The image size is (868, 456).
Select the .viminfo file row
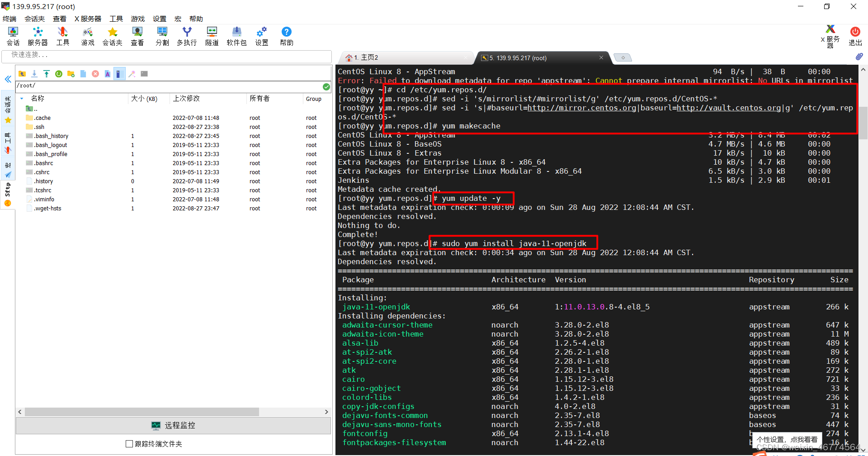coord(174,199)
